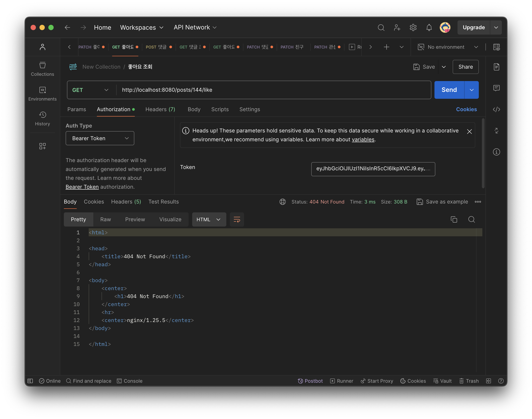Open the variables link in the warning
This screenshot has width=532, height=419.
click(x=363, y=140)
